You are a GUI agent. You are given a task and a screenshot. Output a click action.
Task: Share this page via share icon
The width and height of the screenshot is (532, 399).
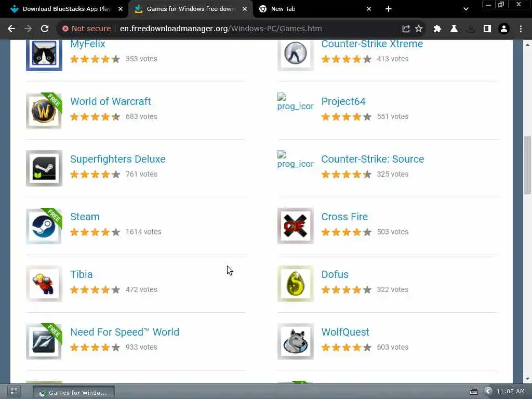[x=406, y=29]
